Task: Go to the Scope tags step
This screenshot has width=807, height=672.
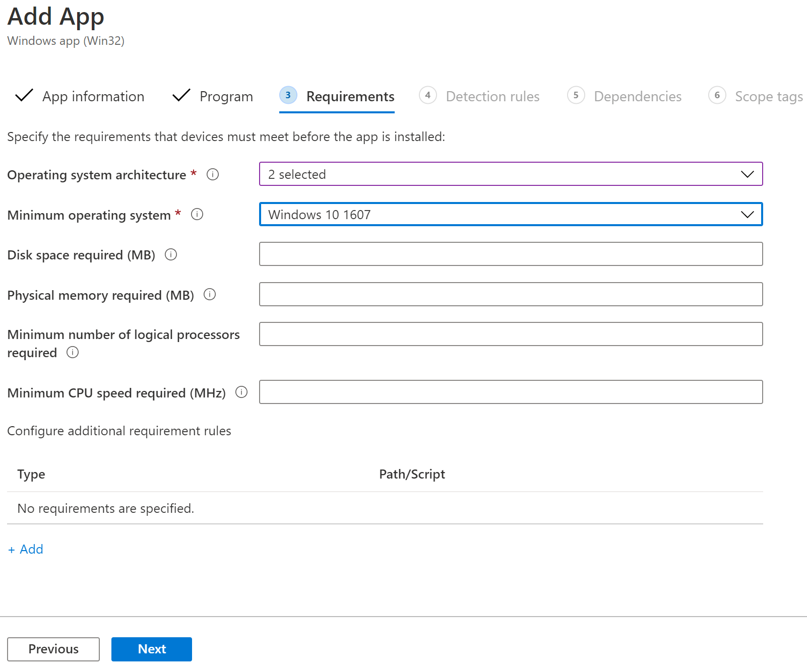Action: (768, 96)
